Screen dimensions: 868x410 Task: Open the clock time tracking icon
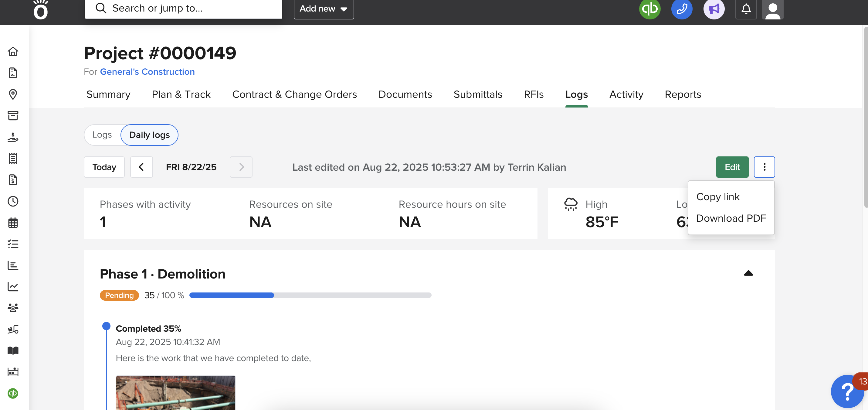tap(13, 201)
